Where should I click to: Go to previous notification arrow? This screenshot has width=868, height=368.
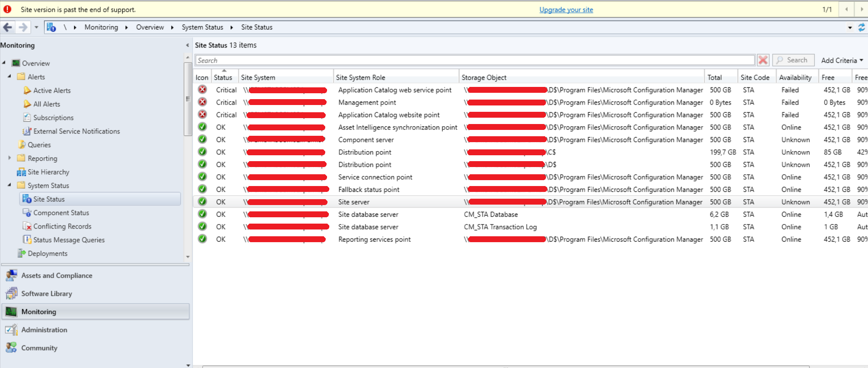[x=846, y=9]
